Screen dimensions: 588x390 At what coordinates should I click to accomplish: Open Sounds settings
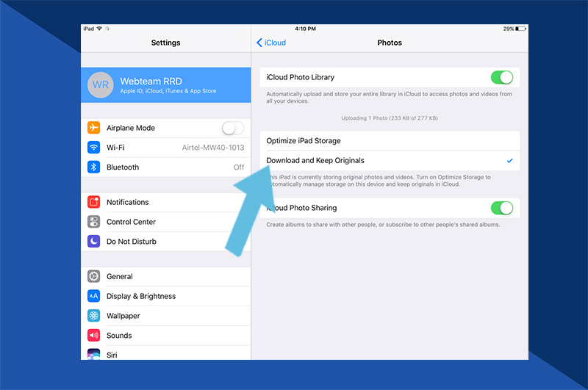[x=166, y=336]
